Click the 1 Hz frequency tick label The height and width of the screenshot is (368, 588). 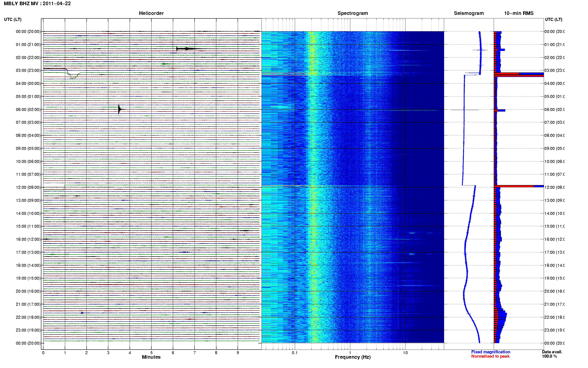pyautogui.click(x=350, y=352)
